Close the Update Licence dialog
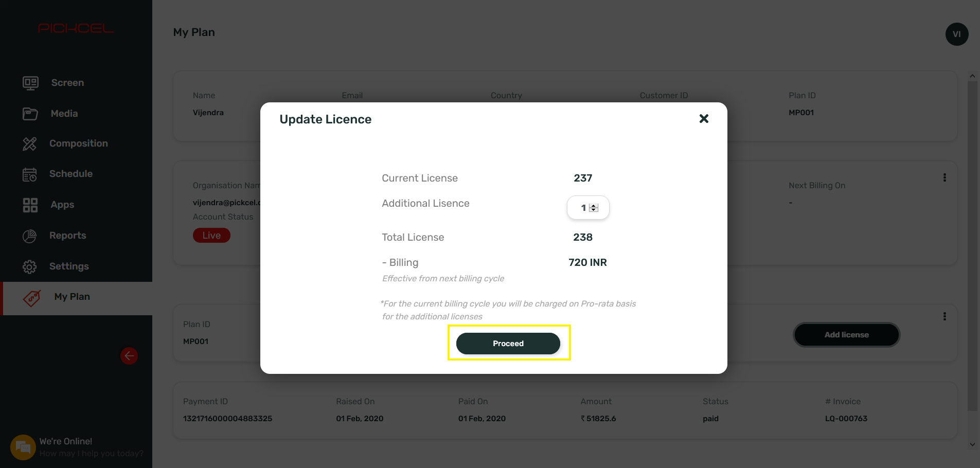Screen dimensions: 980x468 (704, 119)
